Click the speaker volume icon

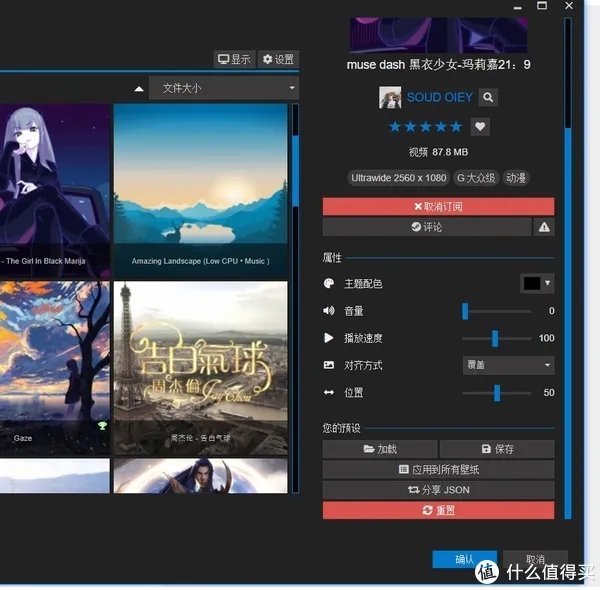(x=328, y=310)
